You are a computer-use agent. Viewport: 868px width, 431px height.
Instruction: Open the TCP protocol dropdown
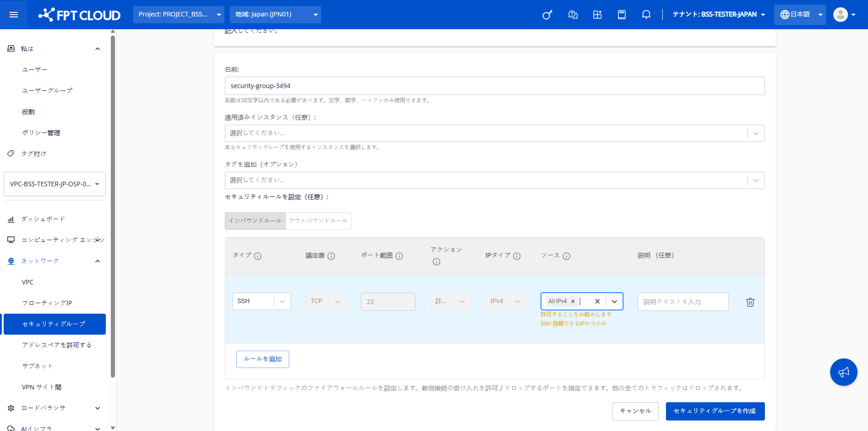point(326,301)
